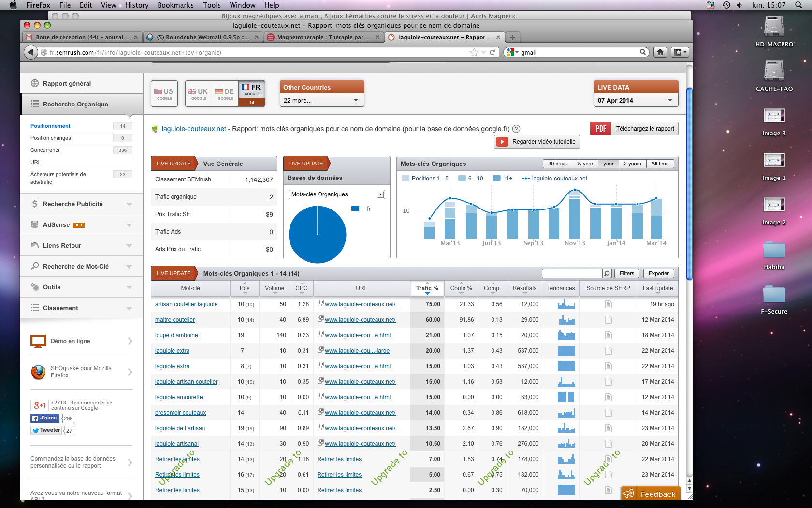Click the Twitter Tweeter button

(46, 430)
